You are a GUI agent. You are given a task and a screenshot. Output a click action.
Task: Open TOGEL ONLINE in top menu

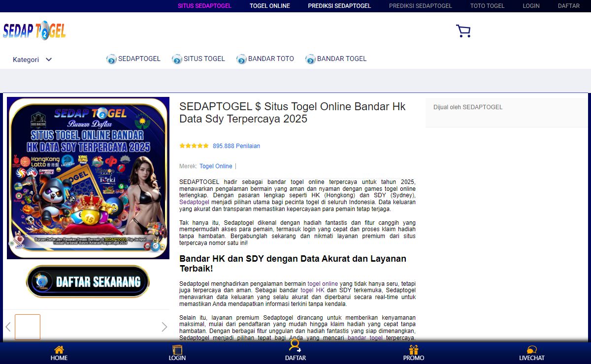tap(270, 6)
